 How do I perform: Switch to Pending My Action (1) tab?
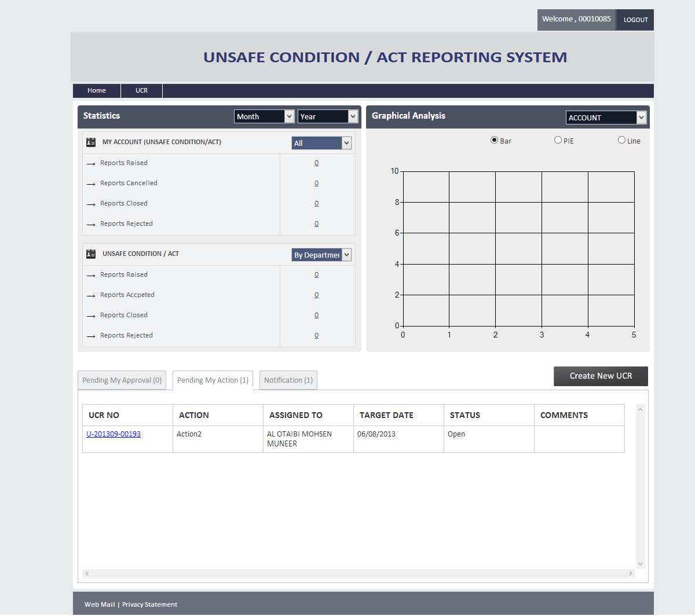pyautogui.click(x=213, y=380)
